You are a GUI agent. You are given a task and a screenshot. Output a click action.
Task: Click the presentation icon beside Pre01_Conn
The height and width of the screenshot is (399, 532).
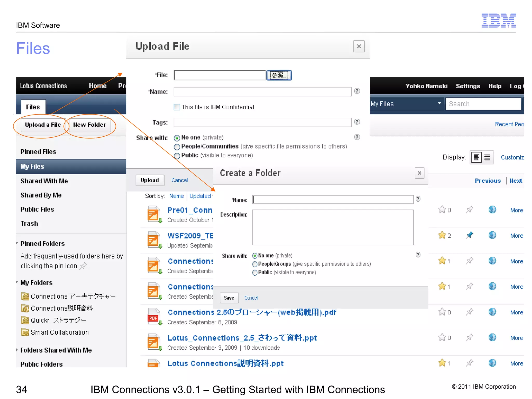pos(154,214)
